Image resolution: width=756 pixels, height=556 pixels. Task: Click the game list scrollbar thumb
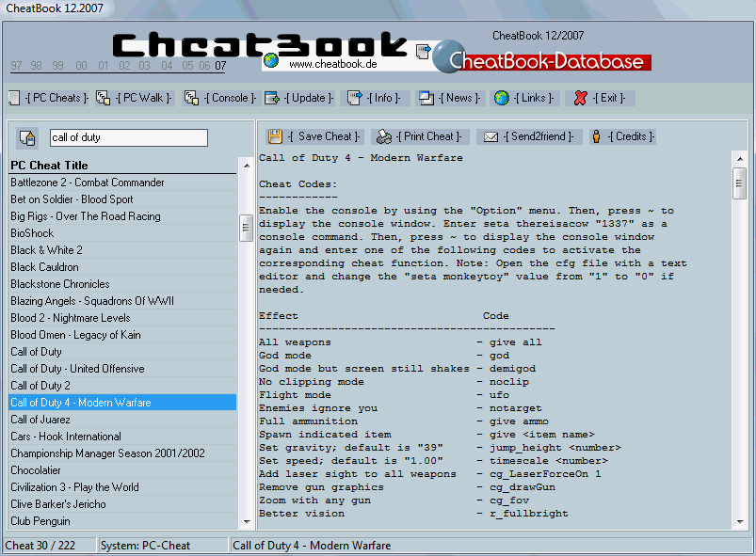(x=247, y=228)
